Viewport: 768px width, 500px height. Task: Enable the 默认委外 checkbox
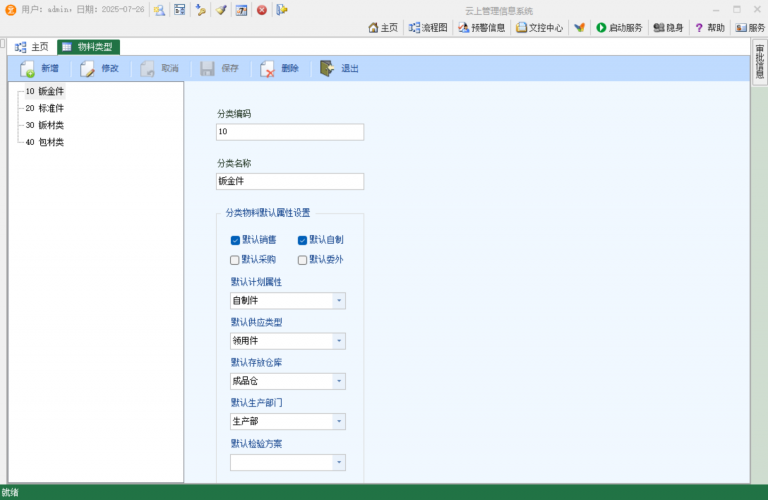(x=302, y=260)
